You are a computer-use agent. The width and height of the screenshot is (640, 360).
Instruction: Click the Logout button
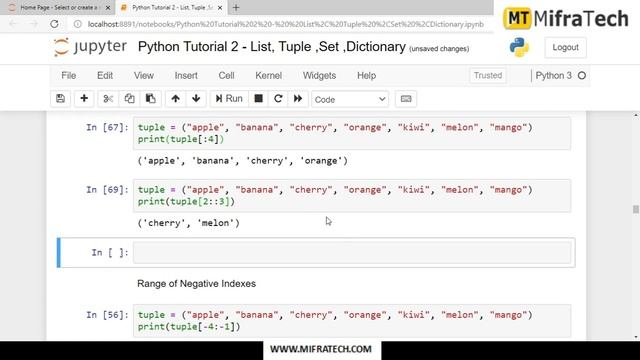tap(565, 47)
